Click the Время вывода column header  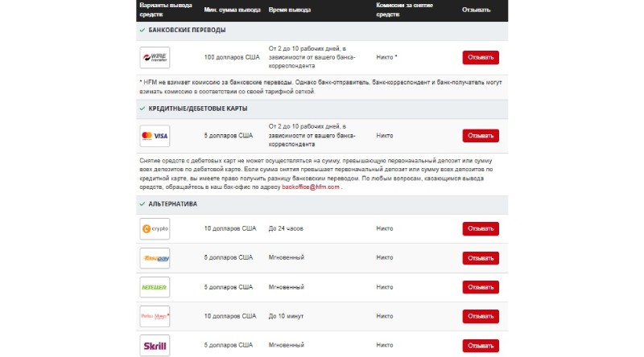pos(288,10)
